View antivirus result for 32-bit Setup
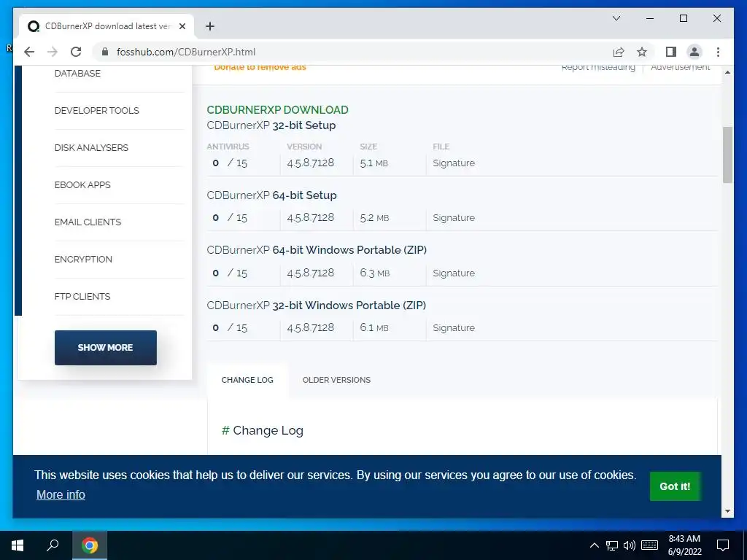The image size is (747, 560). 230,163
